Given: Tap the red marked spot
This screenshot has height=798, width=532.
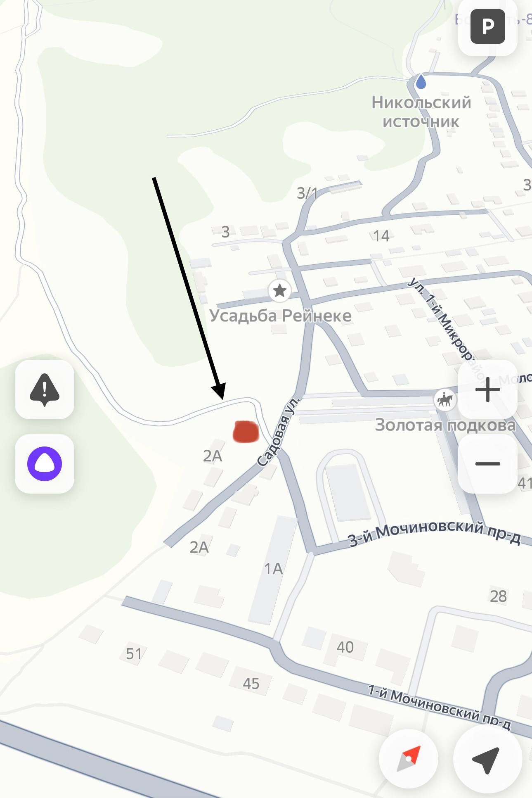Looking at the screenshot, I should pos(246,432).
